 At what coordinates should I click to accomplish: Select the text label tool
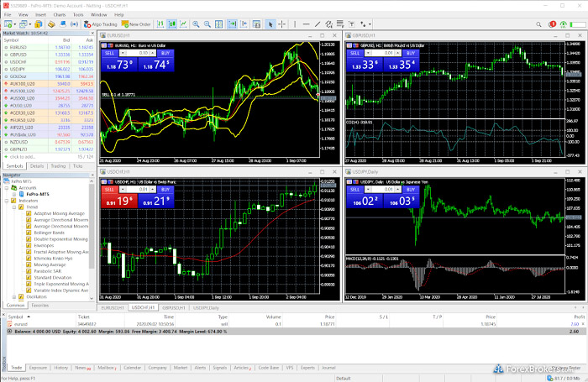pyautogui.click(x=351, y=24)
